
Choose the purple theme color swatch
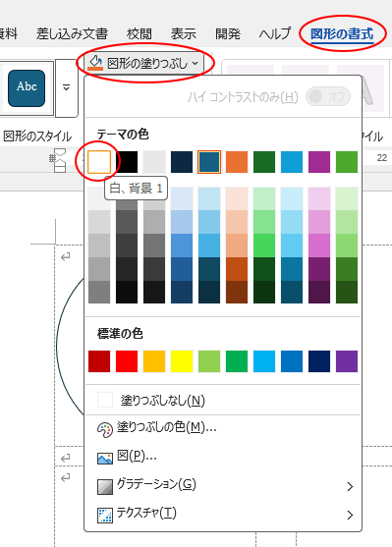319,162
